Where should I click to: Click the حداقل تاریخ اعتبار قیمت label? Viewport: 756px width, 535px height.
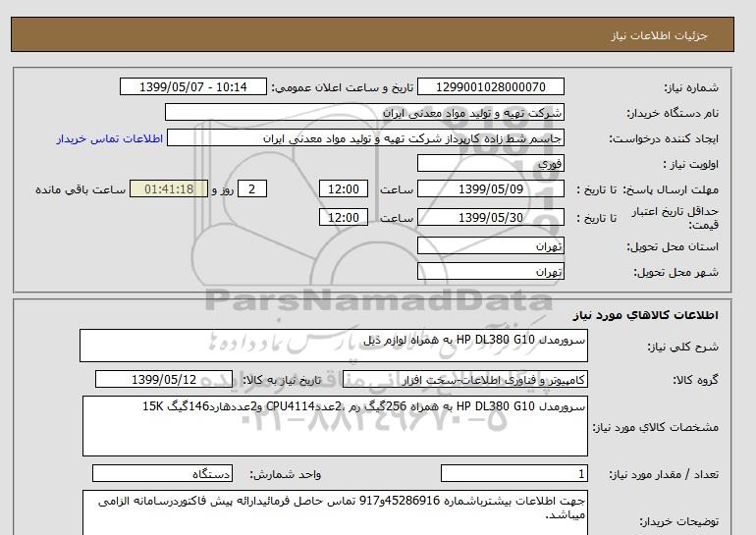click(675, 218)
